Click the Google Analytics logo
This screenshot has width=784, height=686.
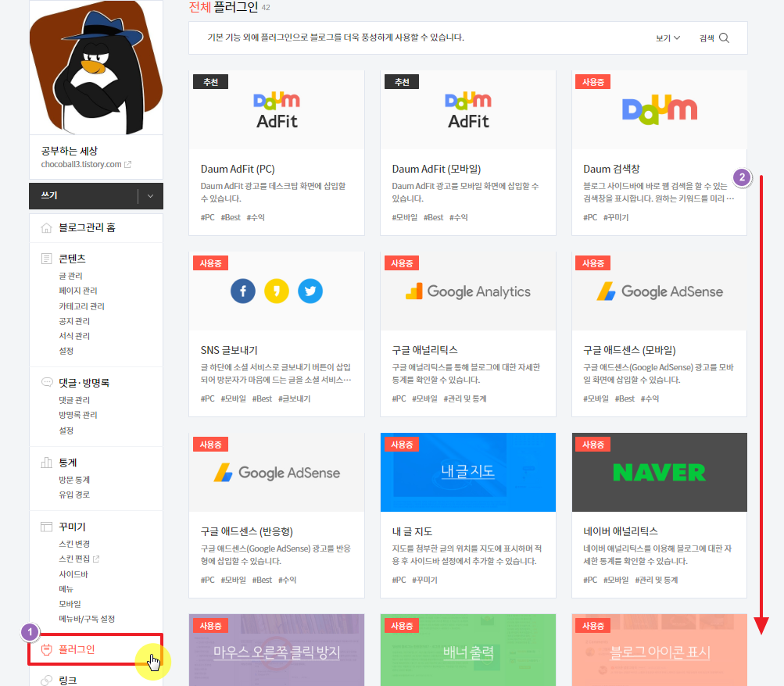pos(468,291)
